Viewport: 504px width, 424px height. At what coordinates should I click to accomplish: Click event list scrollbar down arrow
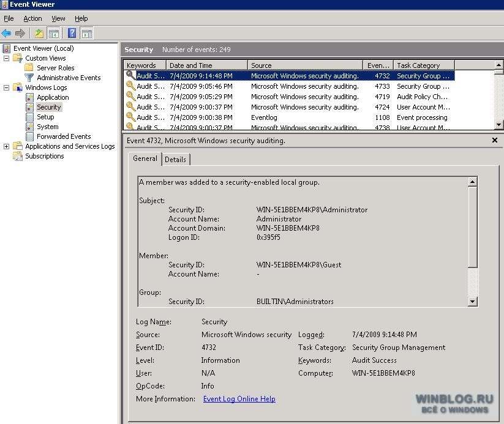pos(498,124)
